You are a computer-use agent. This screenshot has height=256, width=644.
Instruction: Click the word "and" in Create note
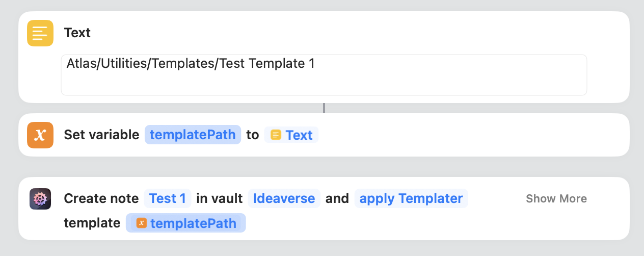coord(337,198)
